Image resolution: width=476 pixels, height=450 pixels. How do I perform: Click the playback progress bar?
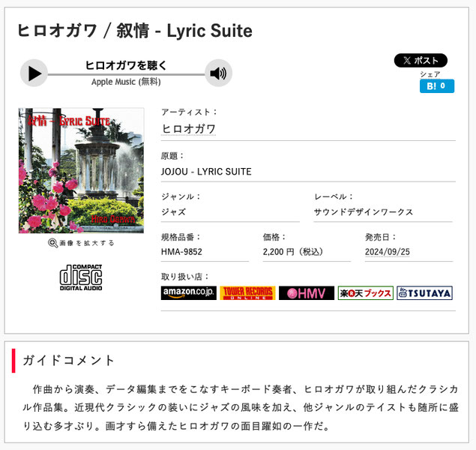(126, 74)
